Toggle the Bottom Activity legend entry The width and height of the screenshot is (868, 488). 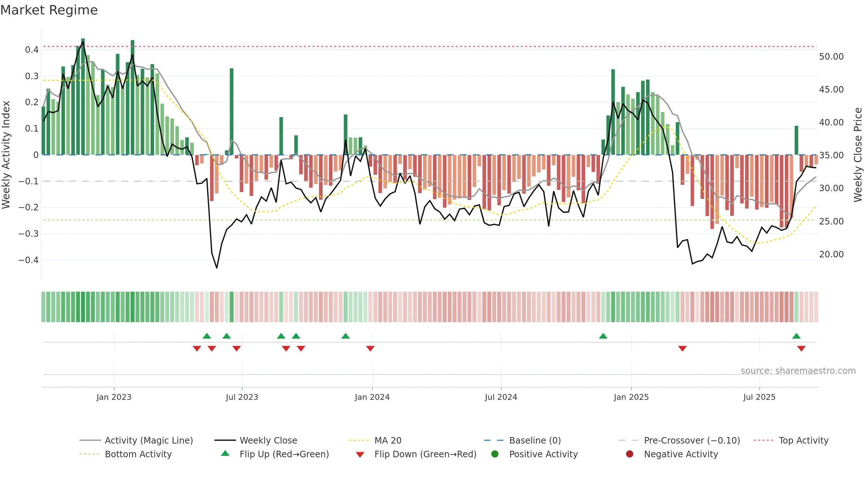[x=125, y=454]
